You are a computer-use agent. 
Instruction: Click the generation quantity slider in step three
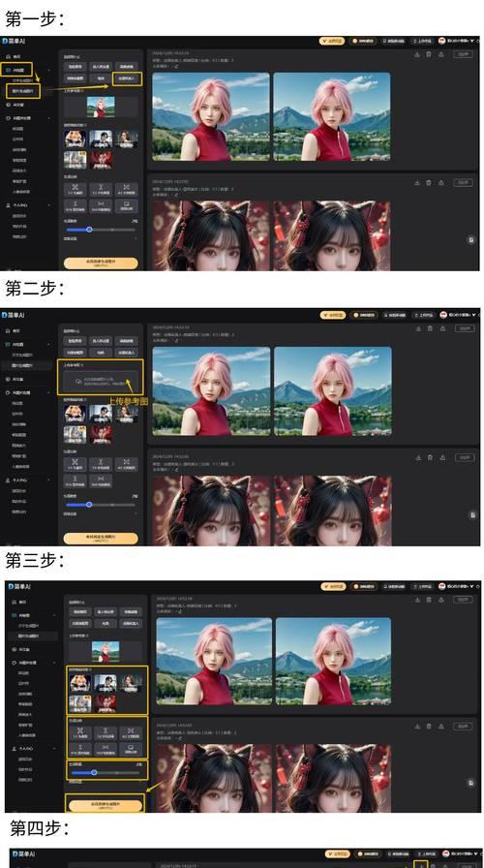(106, 772)
